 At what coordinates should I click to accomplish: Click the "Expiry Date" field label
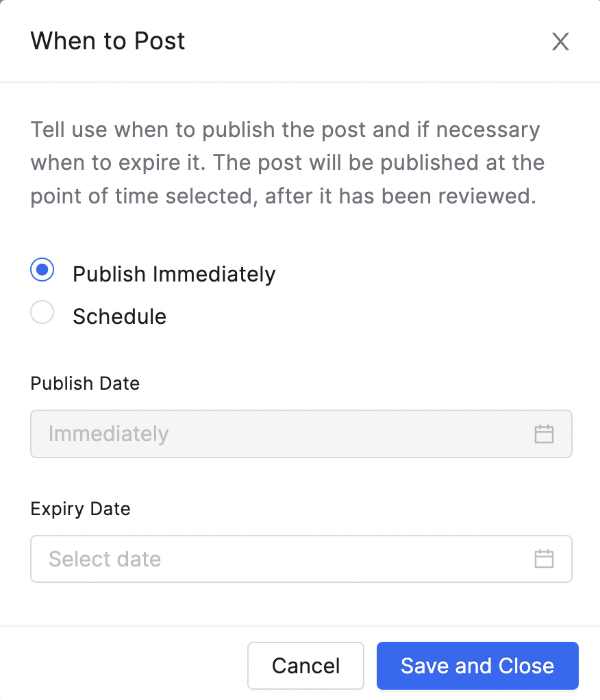[x=80, y=509]
